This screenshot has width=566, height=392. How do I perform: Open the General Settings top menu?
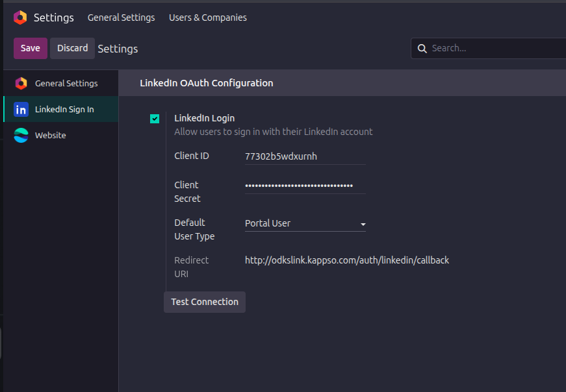(122, 18)
